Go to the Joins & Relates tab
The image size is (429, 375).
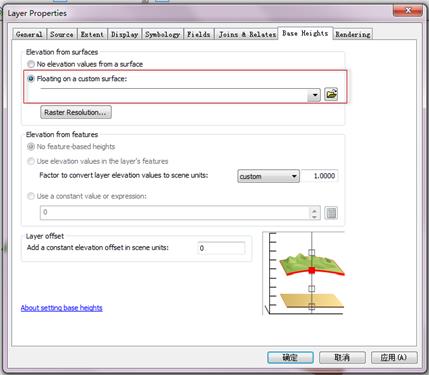tap(247, 34)
